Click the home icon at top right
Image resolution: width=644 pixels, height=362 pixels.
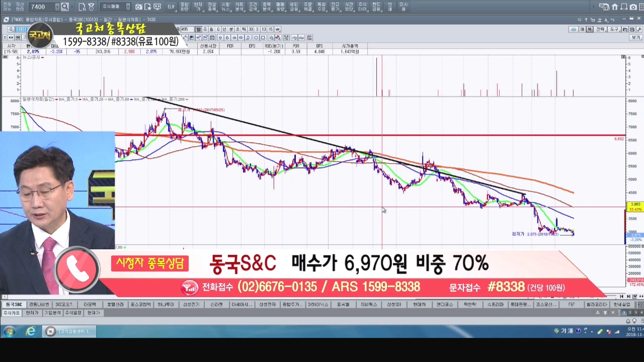(x=614, y=7)
